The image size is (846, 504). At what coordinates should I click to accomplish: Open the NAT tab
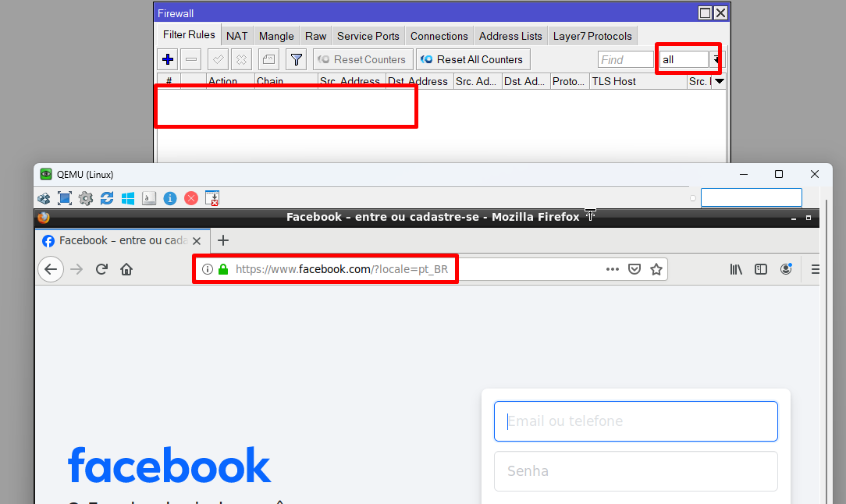236,36
